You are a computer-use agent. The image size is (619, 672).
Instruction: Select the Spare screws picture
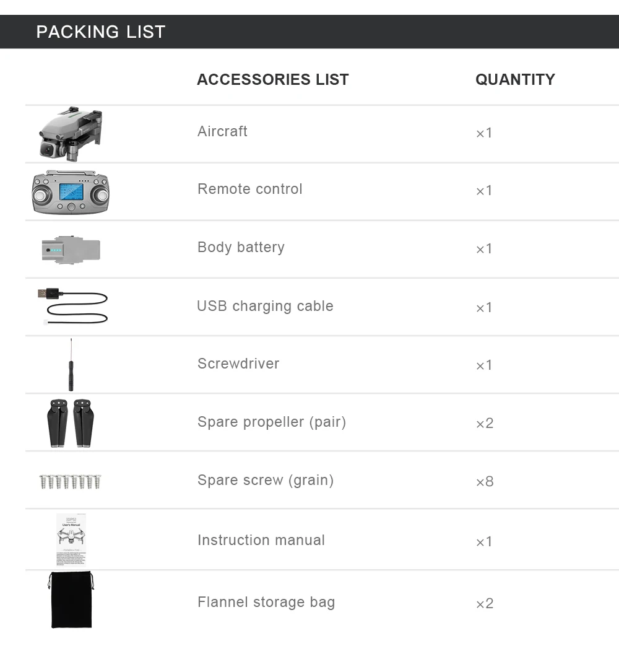(70, 482)
